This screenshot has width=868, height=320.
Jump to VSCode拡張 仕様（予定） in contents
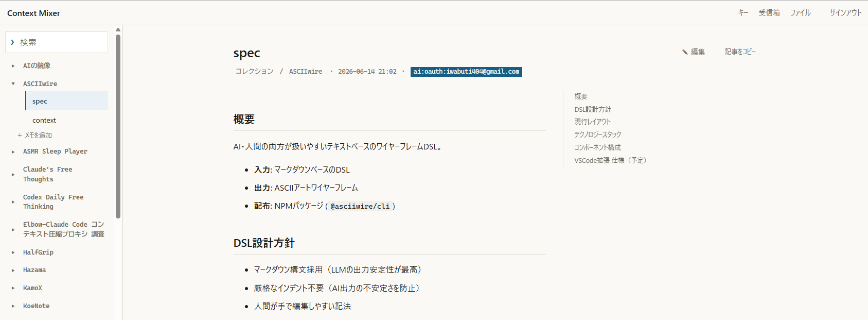click(x=610, y=160)
